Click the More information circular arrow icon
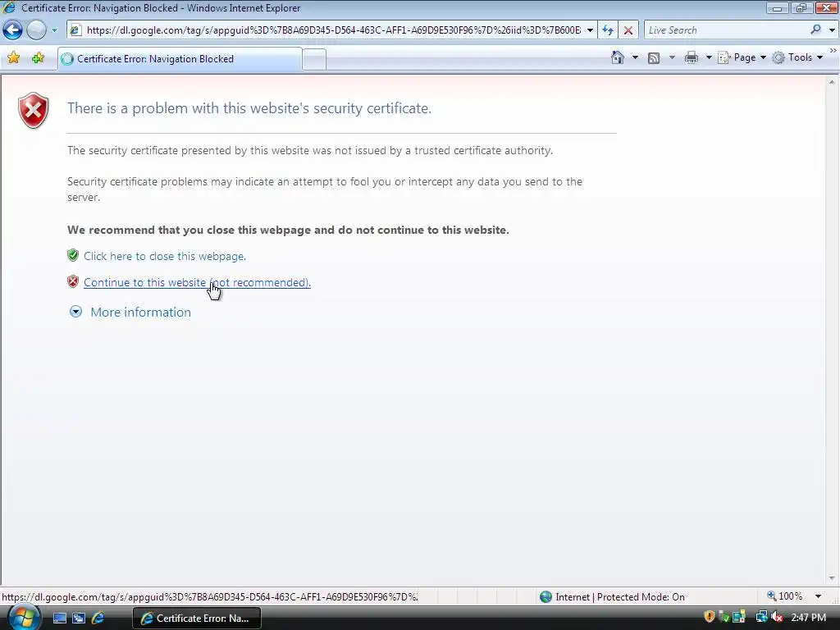The image size is (840, 630). click(75, 311)
